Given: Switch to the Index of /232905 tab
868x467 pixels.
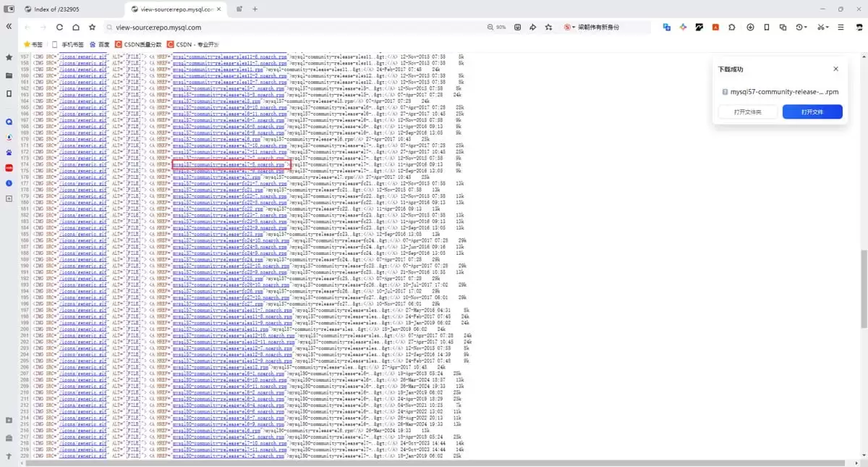Looking at the screenshot, I should tap(70, 9).
